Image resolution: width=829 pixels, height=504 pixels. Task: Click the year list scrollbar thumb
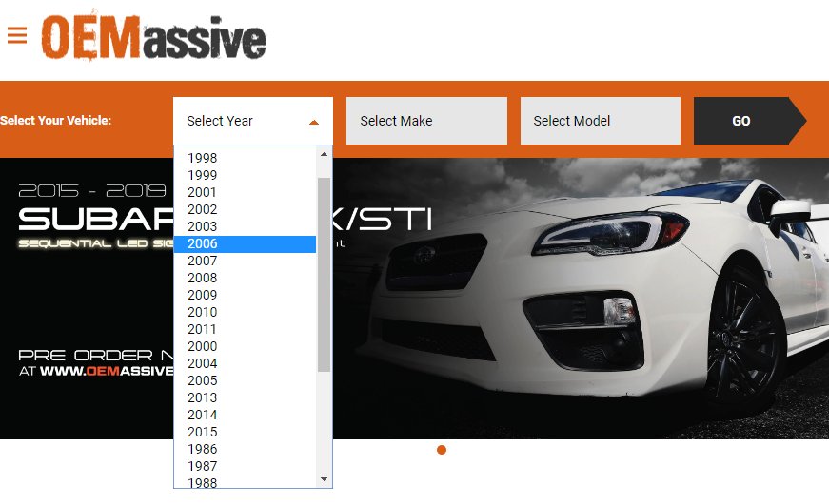point(325,275)
